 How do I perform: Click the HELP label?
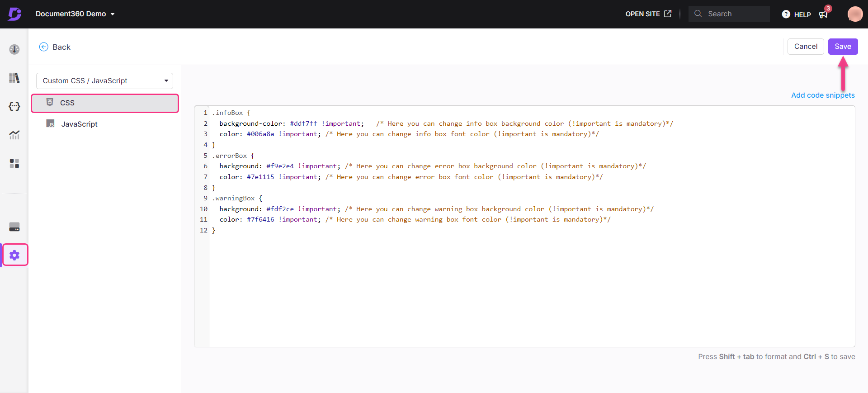point(802,14)
